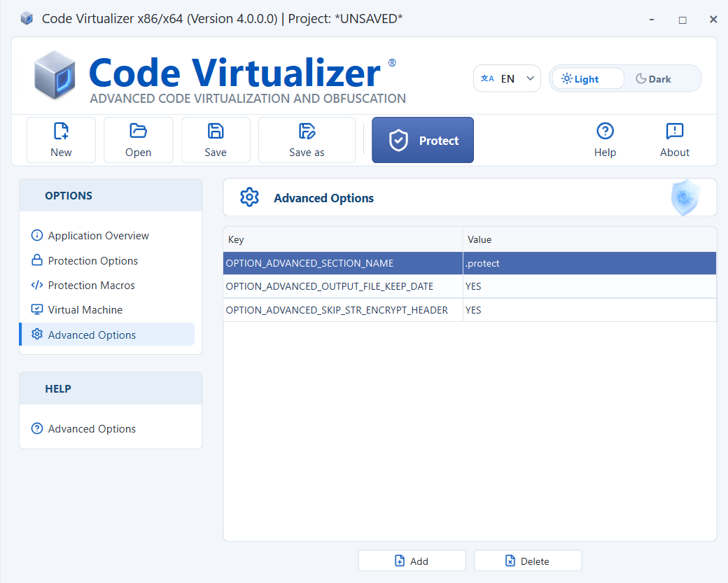
Task: Click the Virtual Machine monitor icon
Action: pyautogui.click(x=36, y=309)
